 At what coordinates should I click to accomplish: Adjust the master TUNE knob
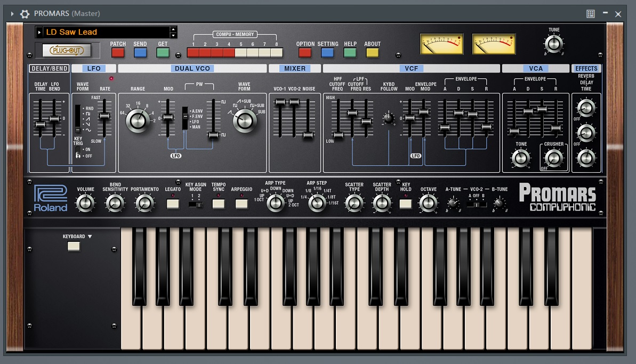click(554, 44)
